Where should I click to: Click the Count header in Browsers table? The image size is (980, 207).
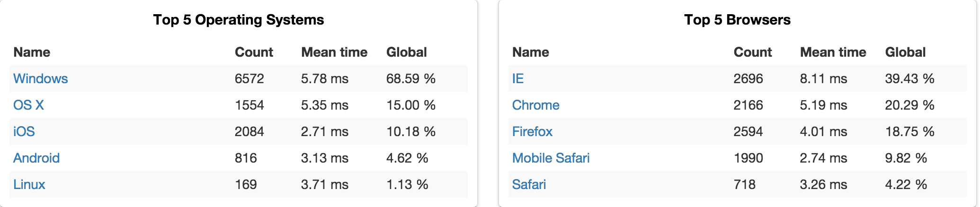[753, 52]
